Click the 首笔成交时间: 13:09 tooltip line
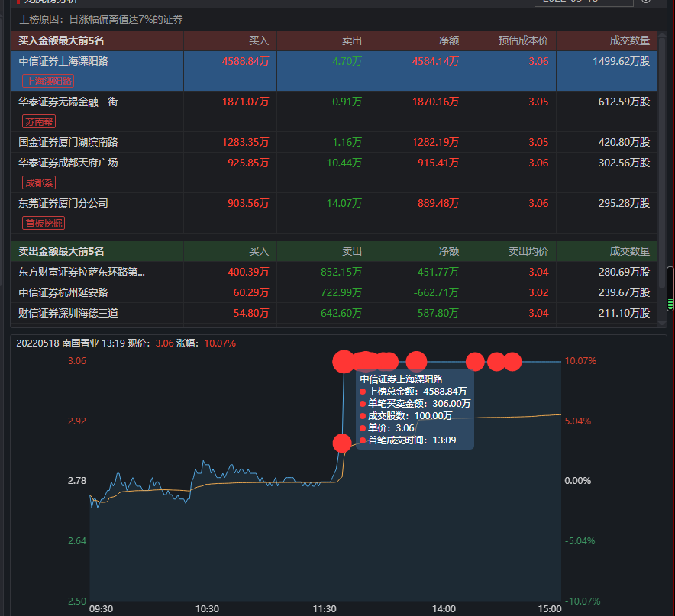The height and width of the screenshot is (616, 675). pyautogui.click(x=408, y=440)
